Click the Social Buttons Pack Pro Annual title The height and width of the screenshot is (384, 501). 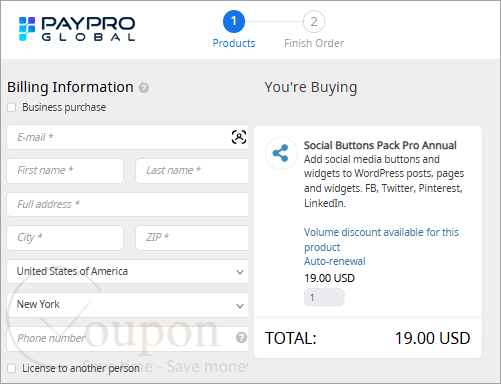click(380, 145)
